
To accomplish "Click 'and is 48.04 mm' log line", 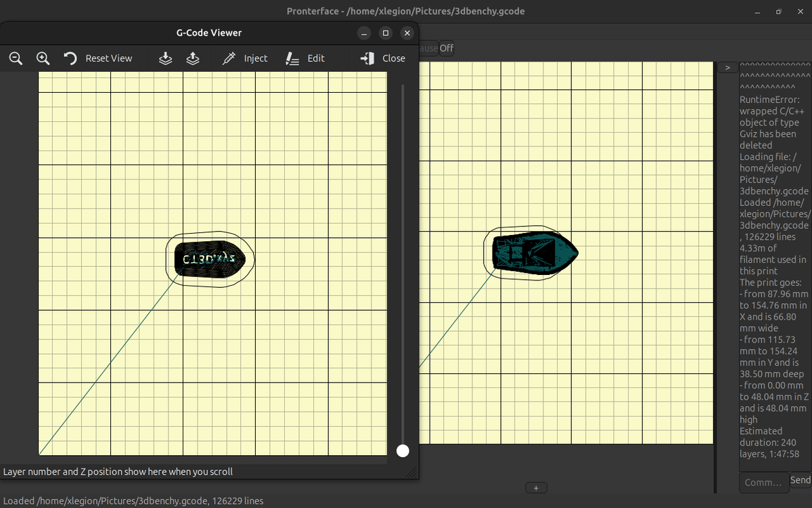I will (773, 408).
